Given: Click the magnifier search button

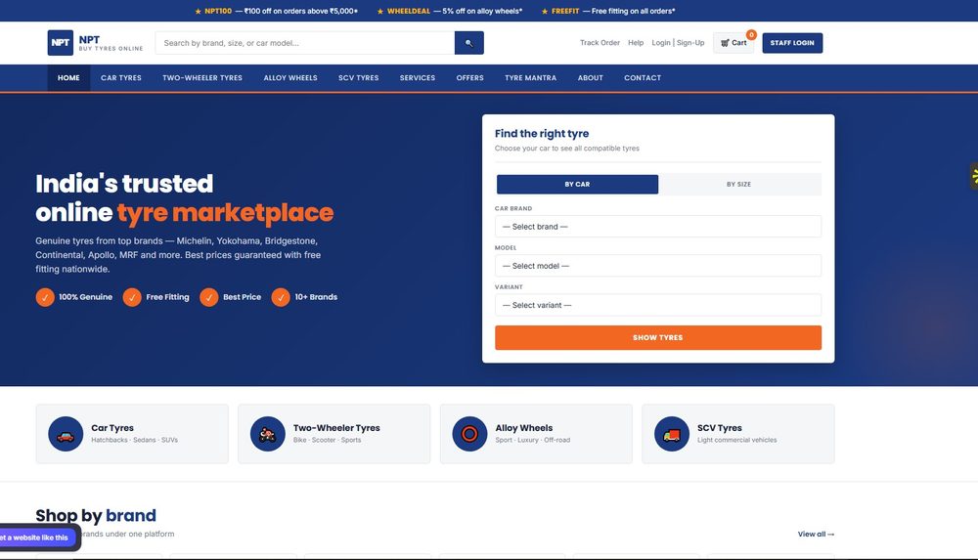Looking at the screenshot, I should pyautogui.click(x=469, y=43).
